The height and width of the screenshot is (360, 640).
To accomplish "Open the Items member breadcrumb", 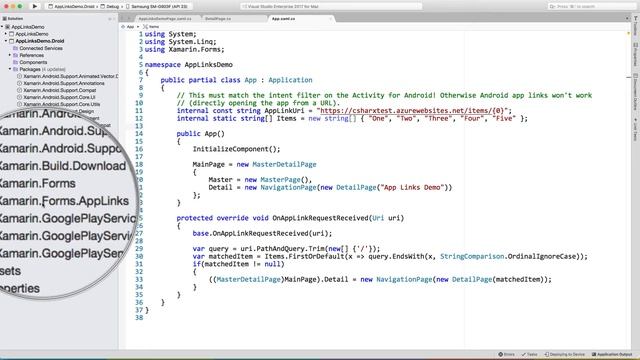I will click(151, 27).
